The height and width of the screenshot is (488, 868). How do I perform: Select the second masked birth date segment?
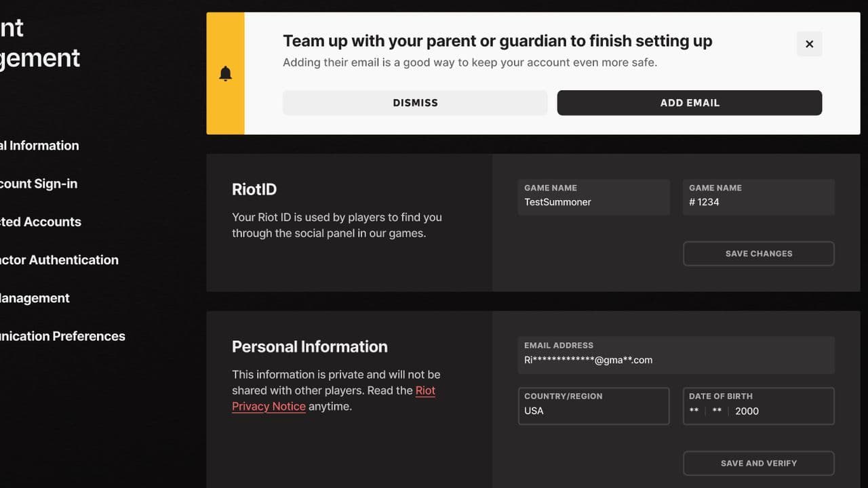pyautogui.click(x=717, y=411)
